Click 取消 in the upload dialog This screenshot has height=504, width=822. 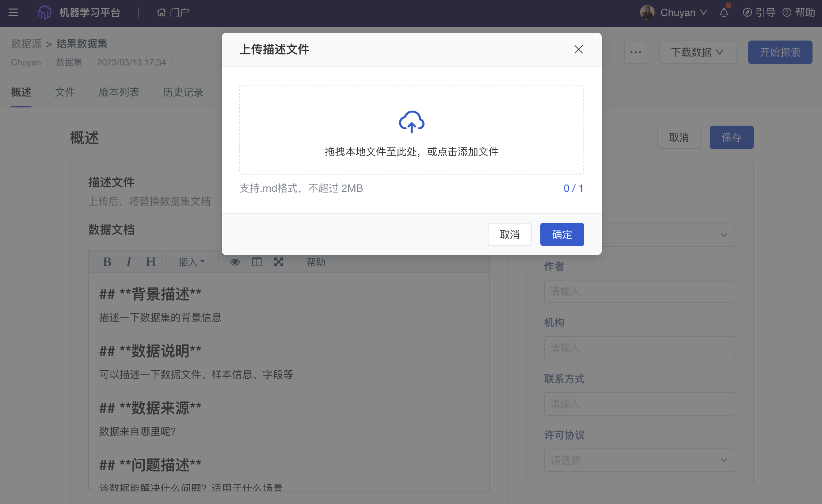pos(509,234)
